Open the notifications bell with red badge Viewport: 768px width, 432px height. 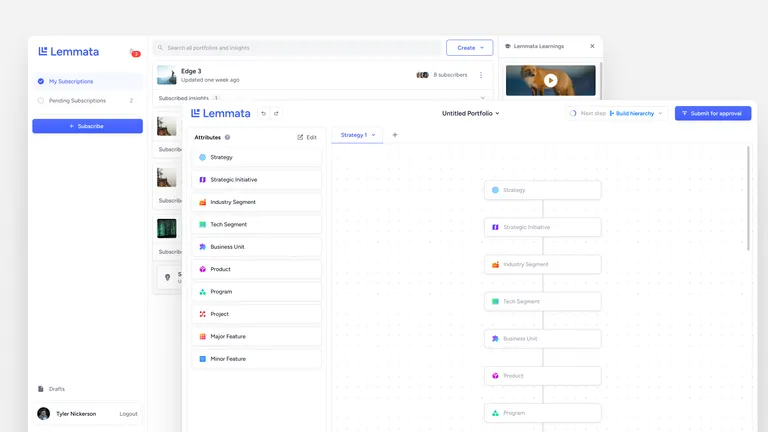[134, 52]
